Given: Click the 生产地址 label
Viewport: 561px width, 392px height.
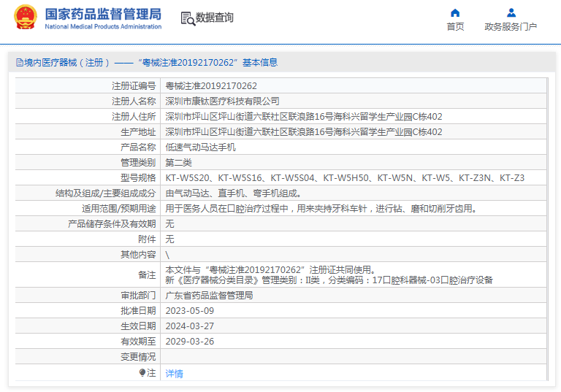Looking at the screenshot, I should point(138,132).
